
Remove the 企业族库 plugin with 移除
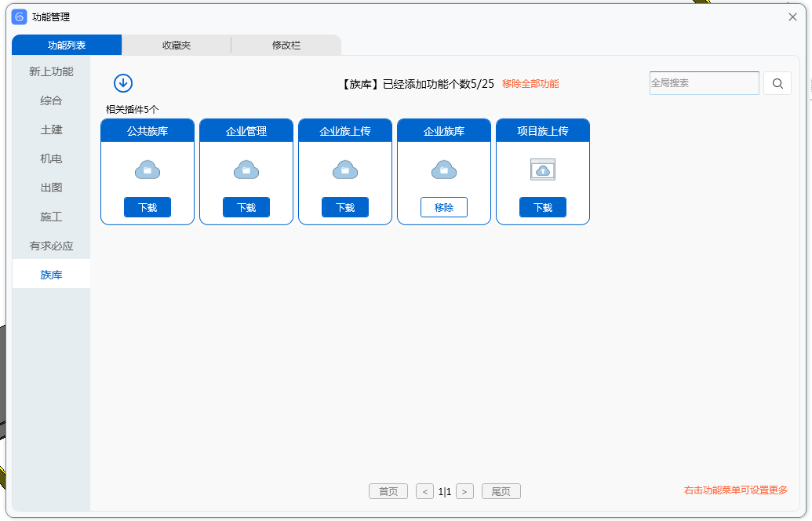pyautogui.click(x=444, y=207)
